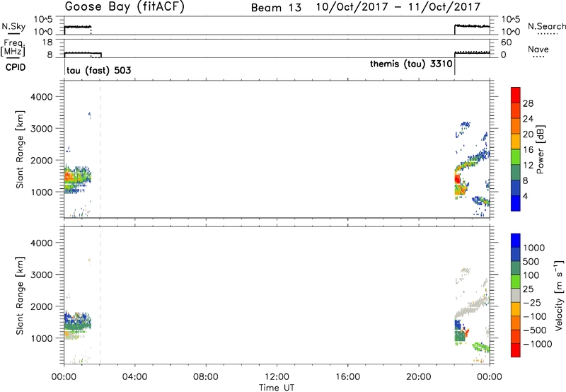Click the '3000' tick label on the velocity panel
This screenshot has width=566, height=392.
[42, 275]
